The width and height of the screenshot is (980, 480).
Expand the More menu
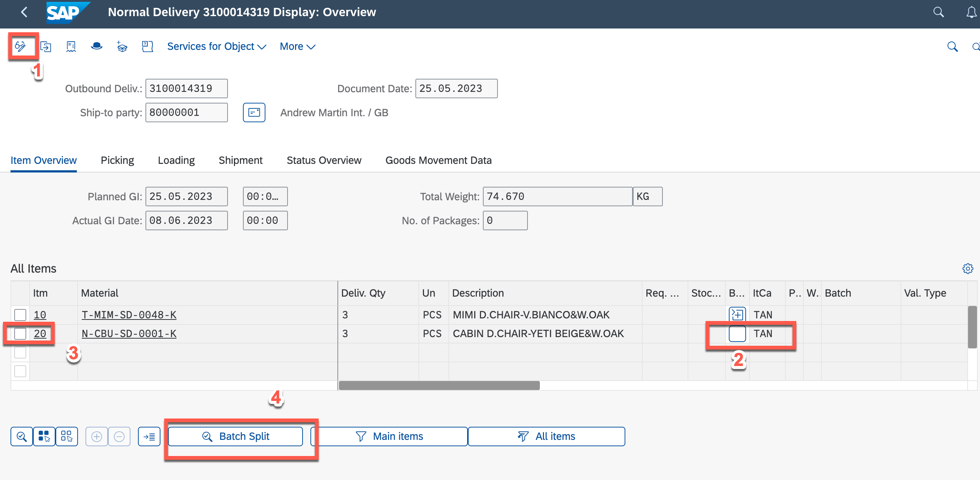click(297, 46)
